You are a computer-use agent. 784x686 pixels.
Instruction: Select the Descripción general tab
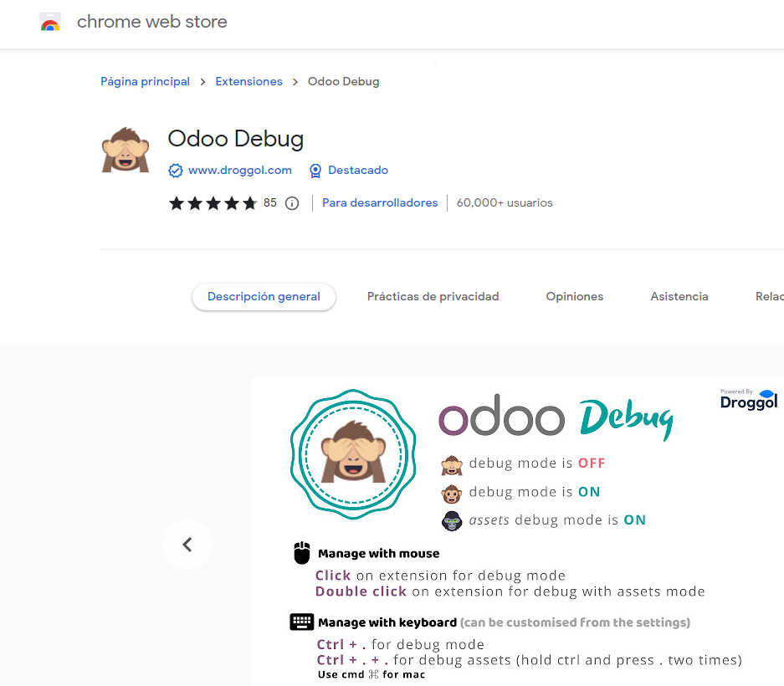coord(264,296)
